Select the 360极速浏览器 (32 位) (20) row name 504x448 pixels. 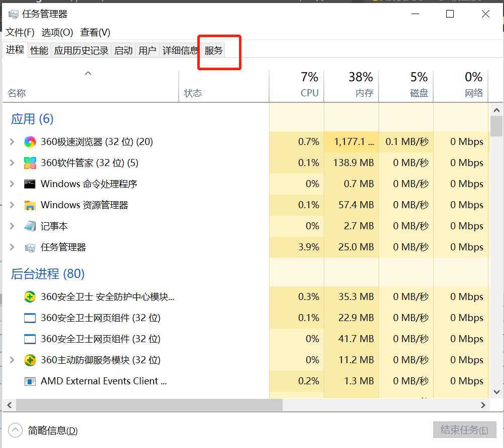97,141
